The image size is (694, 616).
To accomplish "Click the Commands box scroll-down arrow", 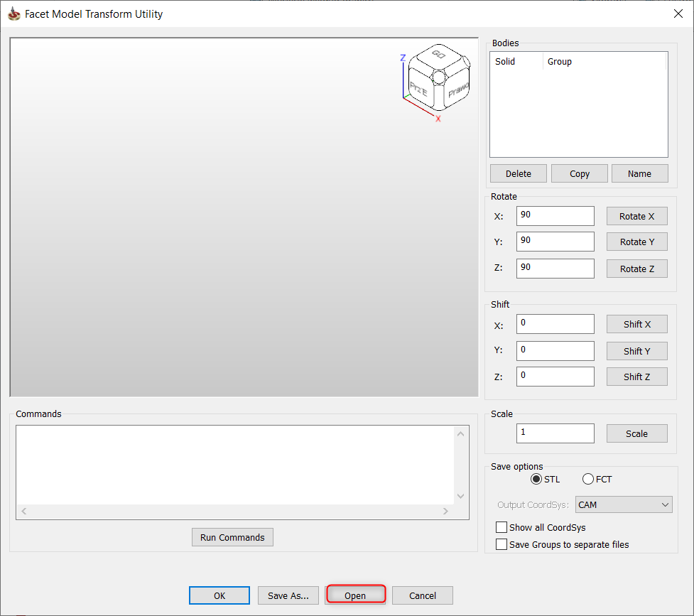I will pyautogui.click(x=461, y=496).
